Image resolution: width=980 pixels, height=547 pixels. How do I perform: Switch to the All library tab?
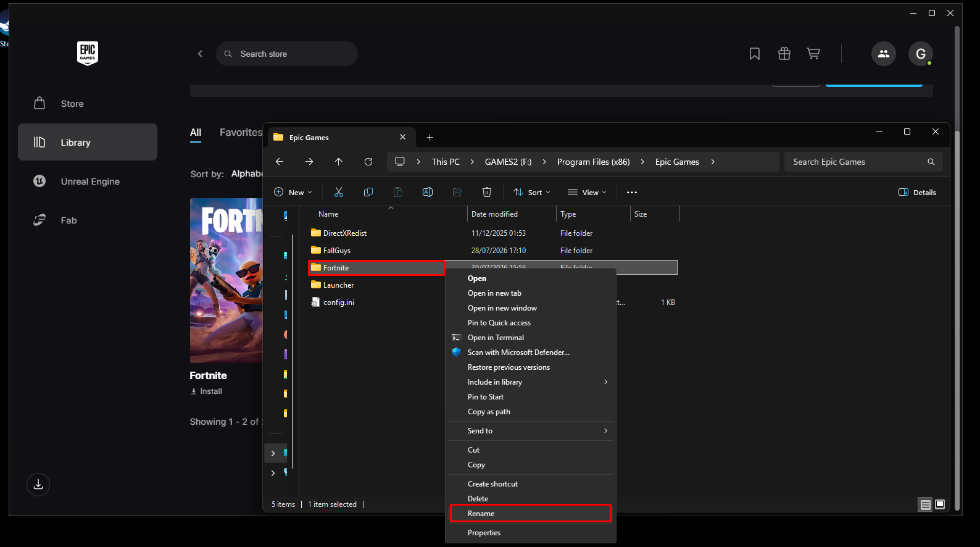[x=196, y=133]
